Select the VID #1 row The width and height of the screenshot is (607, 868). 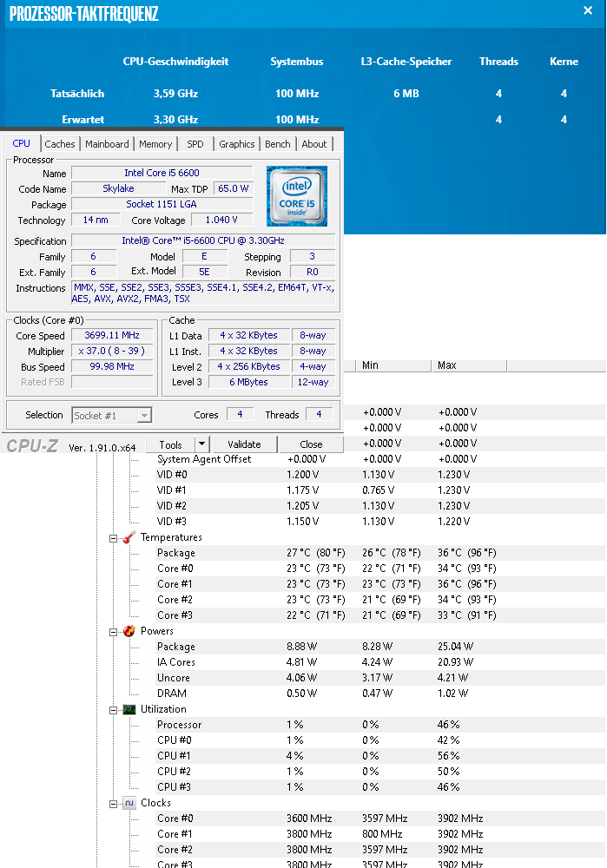tap(380, 490)
